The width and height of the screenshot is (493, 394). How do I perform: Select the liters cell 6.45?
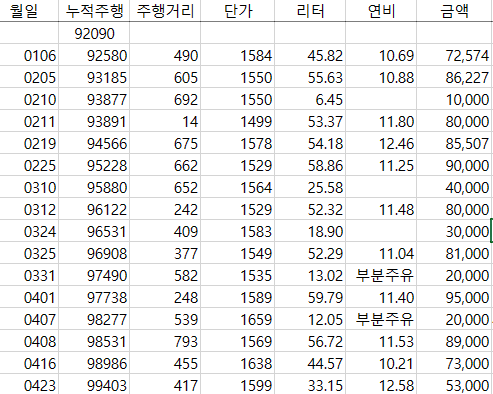[x=310, y=99]
